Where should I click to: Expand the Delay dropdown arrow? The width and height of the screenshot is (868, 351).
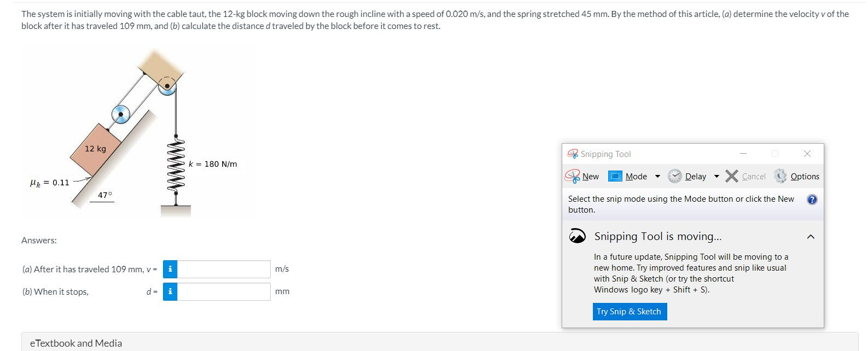(716, 177)
